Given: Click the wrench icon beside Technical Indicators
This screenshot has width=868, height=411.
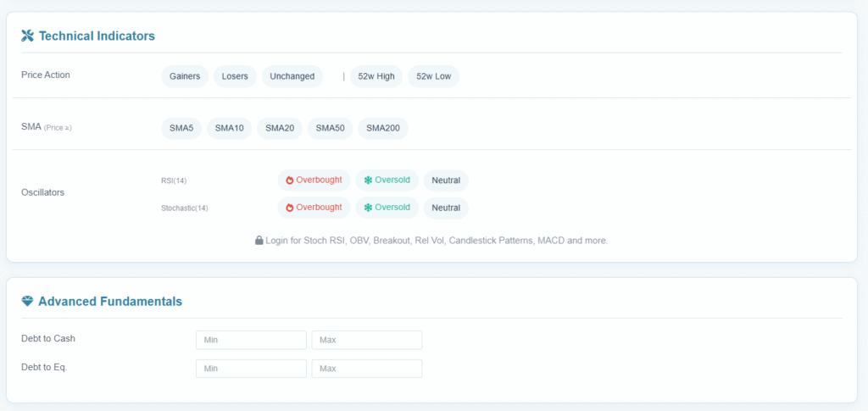Looking at the screenshot, I should pos(27,36).
